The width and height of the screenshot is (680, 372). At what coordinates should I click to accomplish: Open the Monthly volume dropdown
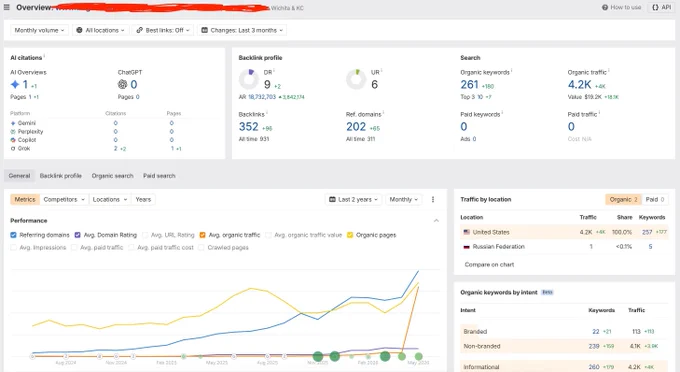pos(39,30)
